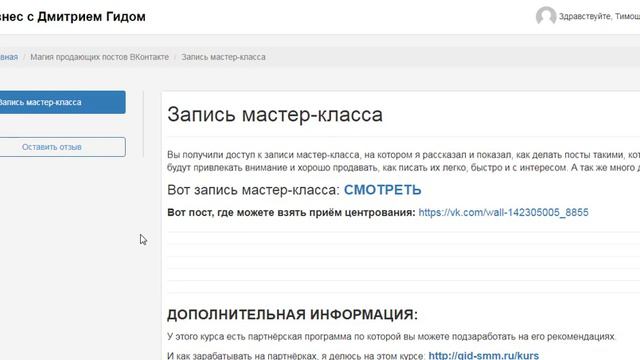Click the line 'И как зарабатывать на партнёрках'
Image resolution: width=640 pixels, height=360 pixels.
[296, 356]
